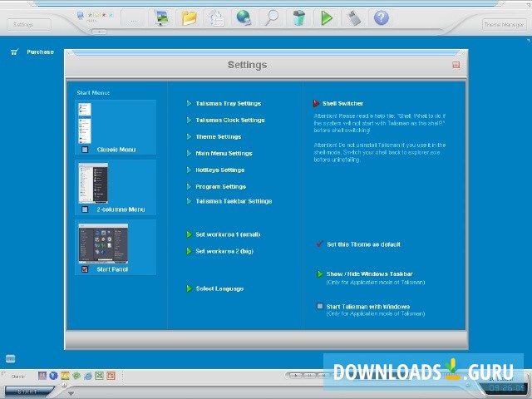The image size is (532, 399).
Task: Click the small slider handle under top toolbar
Action: pyautogui.click(x=100, y=32)
